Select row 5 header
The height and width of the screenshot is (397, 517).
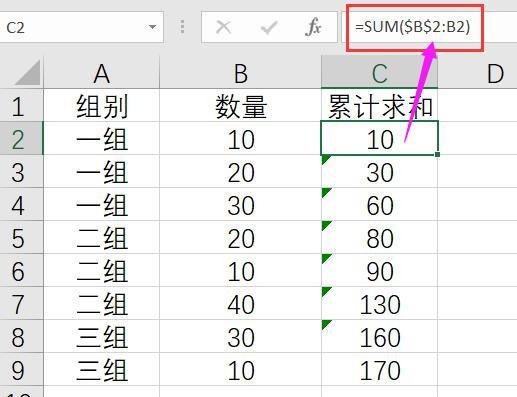click(21, 237)
